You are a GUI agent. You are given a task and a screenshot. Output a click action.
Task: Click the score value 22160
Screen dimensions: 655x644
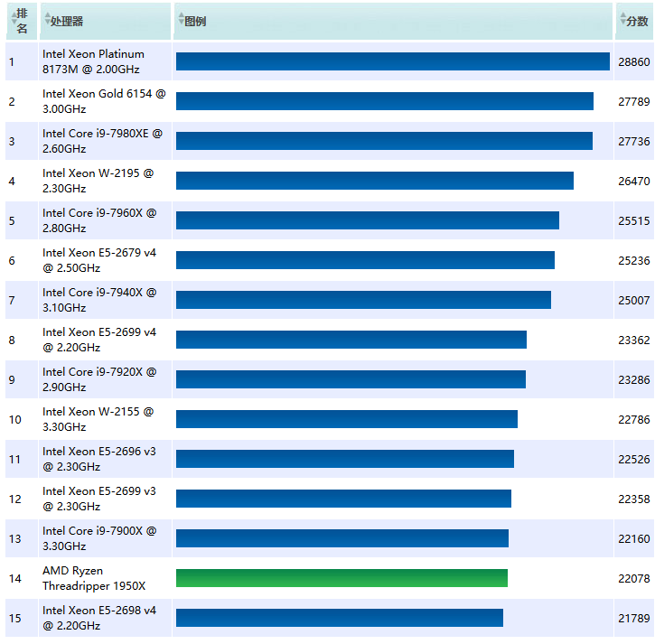[x=633, y=538]
